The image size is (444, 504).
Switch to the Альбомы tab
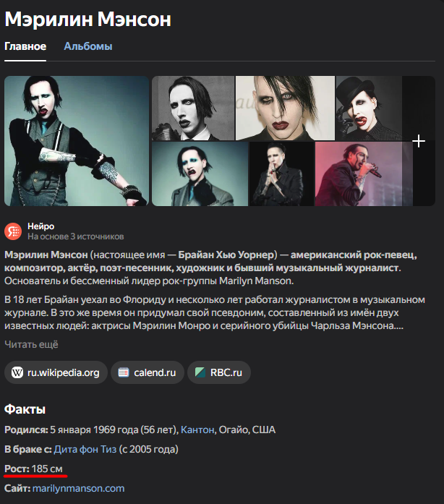point(88,46)
